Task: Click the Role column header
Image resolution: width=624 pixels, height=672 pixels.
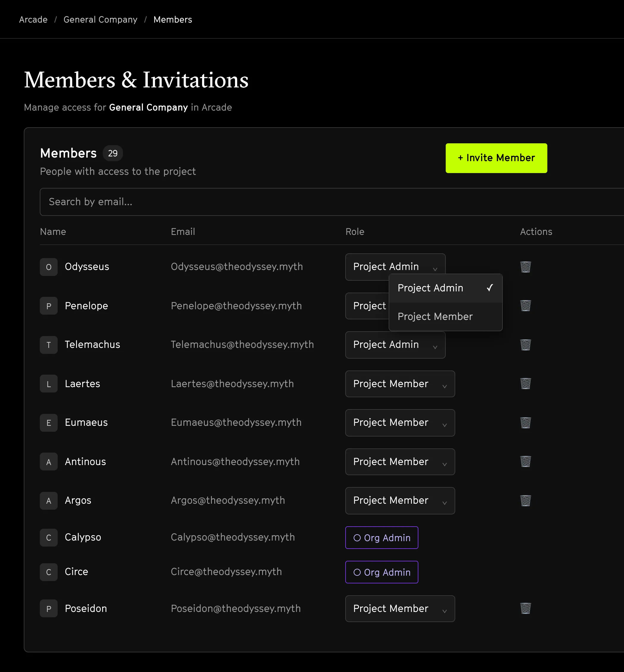Action: 354,232
